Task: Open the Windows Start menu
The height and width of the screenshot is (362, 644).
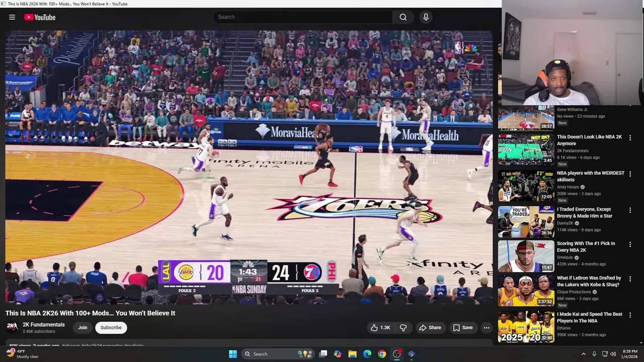Action: (233, 354)
